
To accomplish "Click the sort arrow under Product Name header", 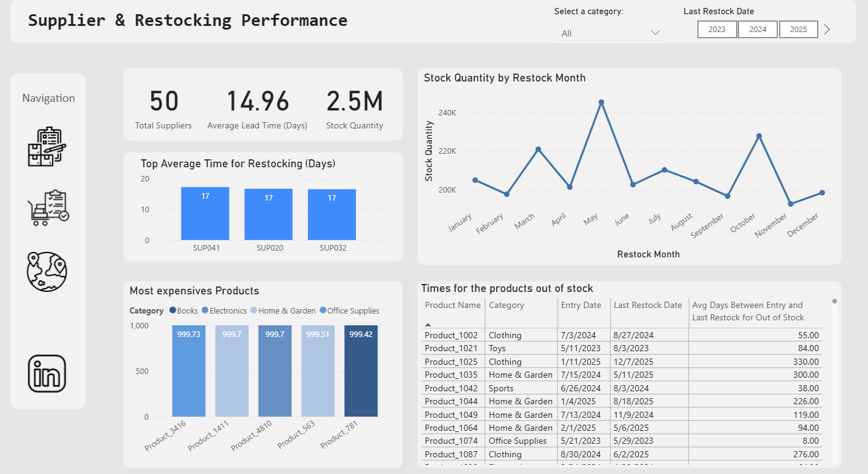I will (x=428, y=324).
